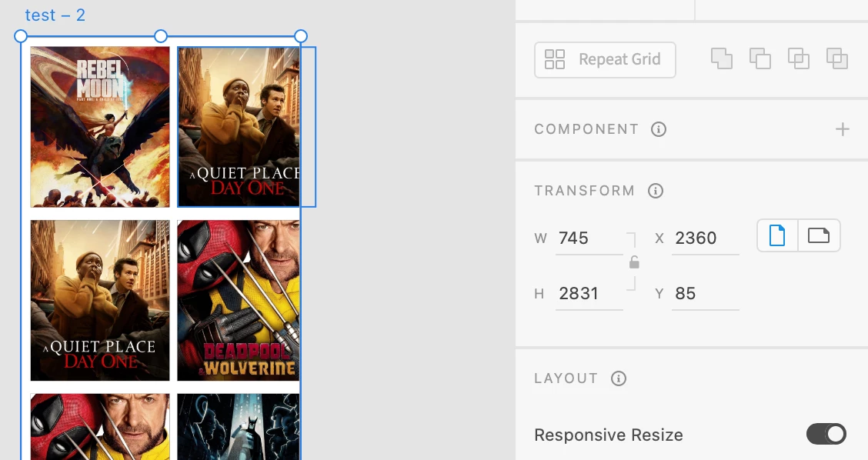Click the Responsive Resize label
Viewport: 868px width, 460px height.
609,435
